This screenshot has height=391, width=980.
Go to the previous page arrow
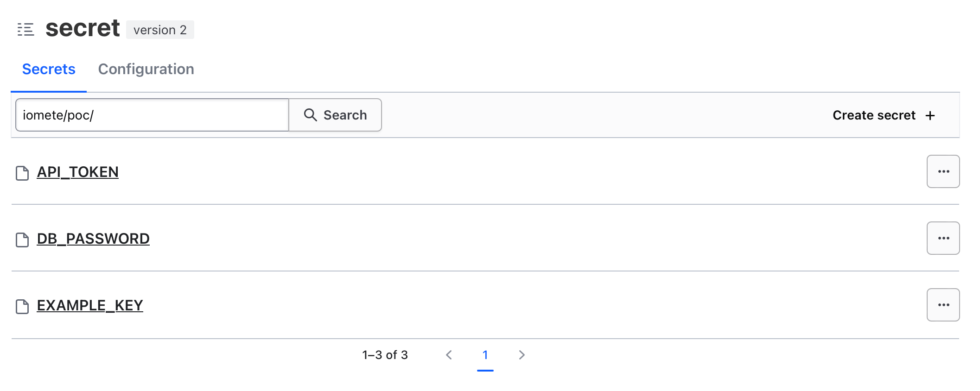click(449, 355)
